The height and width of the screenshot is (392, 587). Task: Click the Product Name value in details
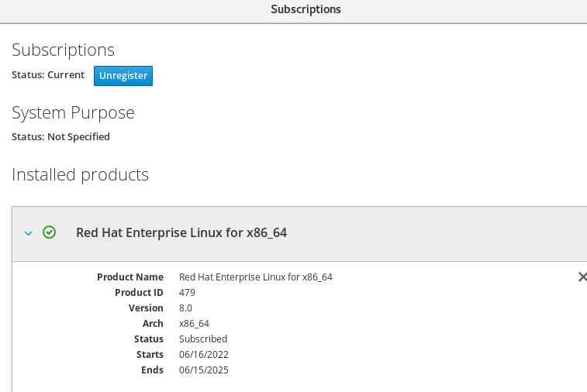(256, 277)
